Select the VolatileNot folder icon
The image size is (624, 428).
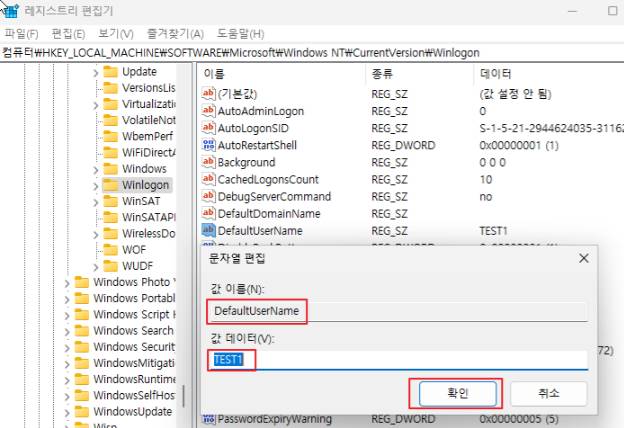[111, 120]
